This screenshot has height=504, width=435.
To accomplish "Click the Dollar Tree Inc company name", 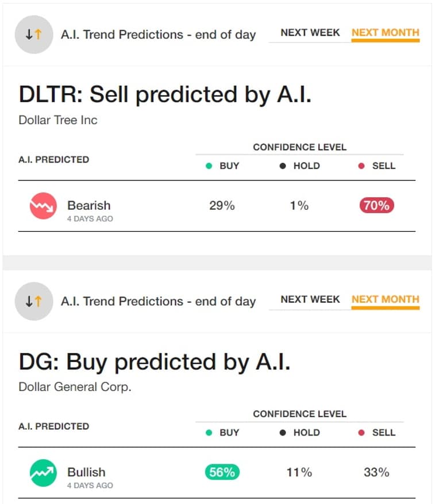I will tap(58, 120).
